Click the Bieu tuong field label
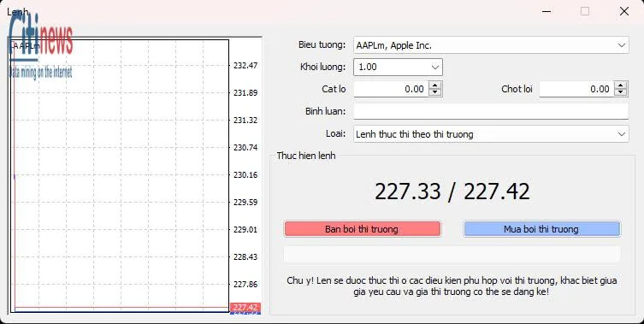Image resolution: width=644 pixels, height=324 pixels. point(322,44)
